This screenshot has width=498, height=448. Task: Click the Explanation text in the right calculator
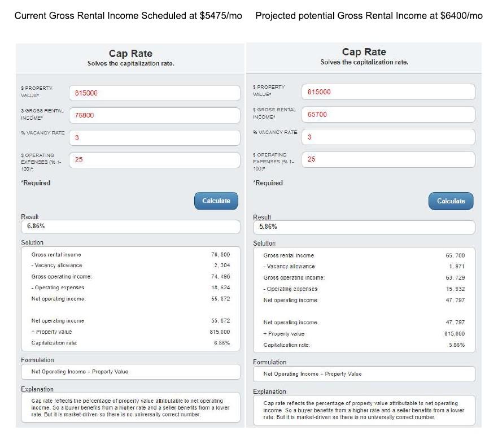(x=364, y=410)
